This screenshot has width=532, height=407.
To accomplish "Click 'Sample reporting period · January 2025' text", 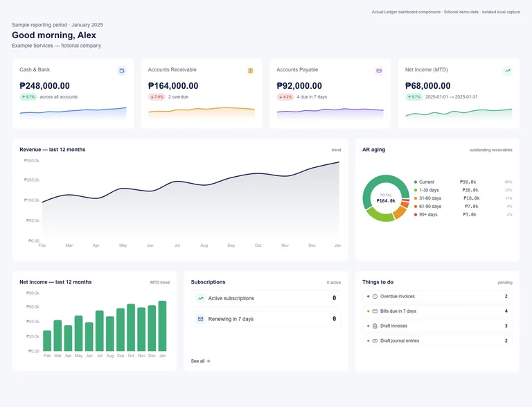I will point(57,25).
